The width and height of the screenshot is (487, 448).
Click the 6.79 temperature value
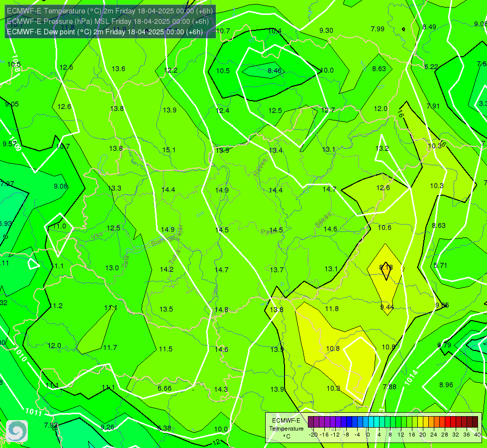(444, 345)
